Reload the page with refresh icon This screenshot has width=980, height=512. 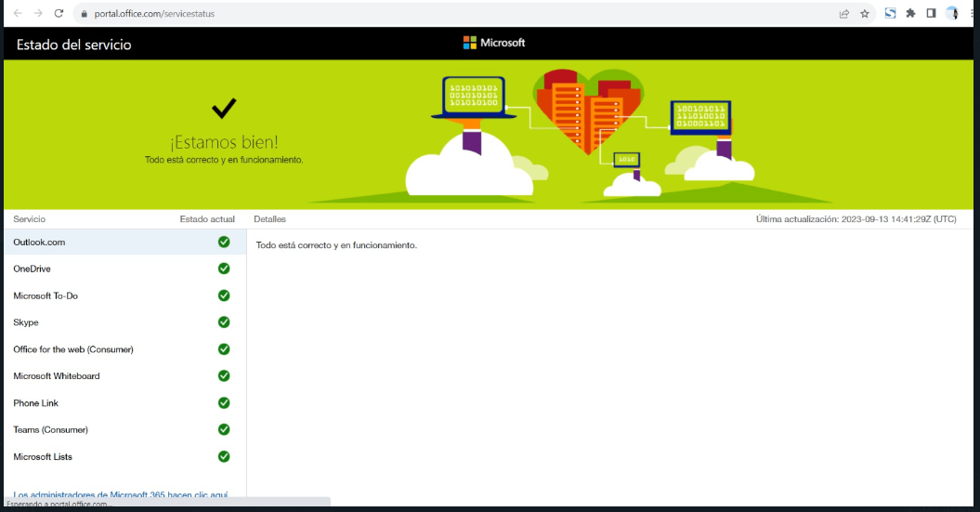(59, 13)
